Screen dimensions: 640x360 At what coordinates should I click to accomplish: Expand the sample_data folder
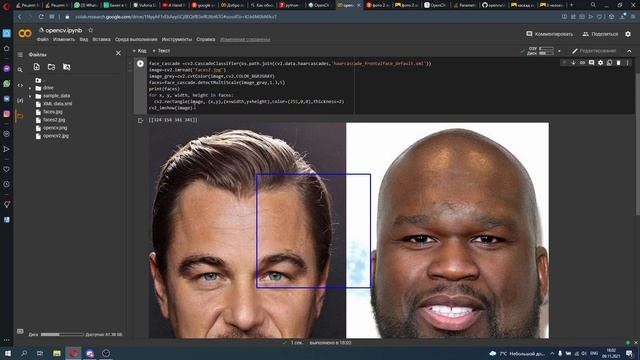click(x=30, y=96)
